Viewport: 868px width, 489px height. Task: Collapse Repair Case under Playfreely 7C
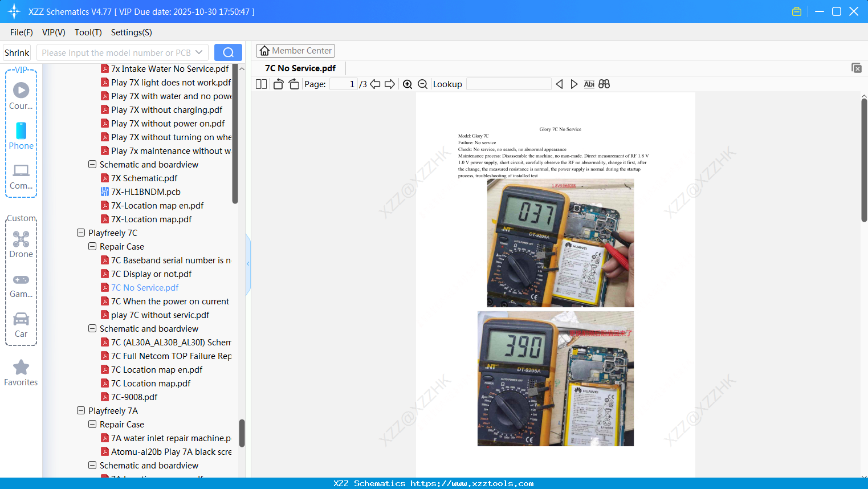tap(92, 247)
